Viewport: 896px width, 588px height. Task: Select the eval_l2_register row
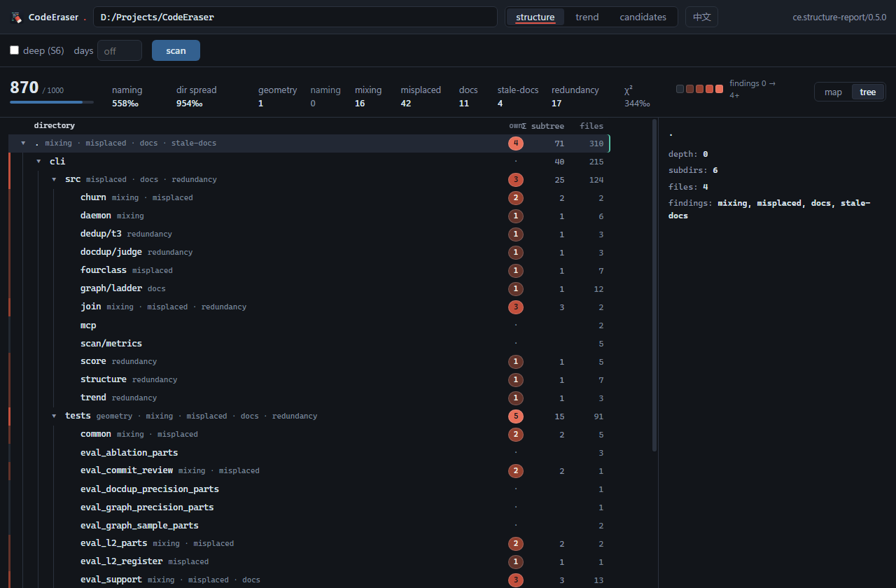tap(308, 562)
